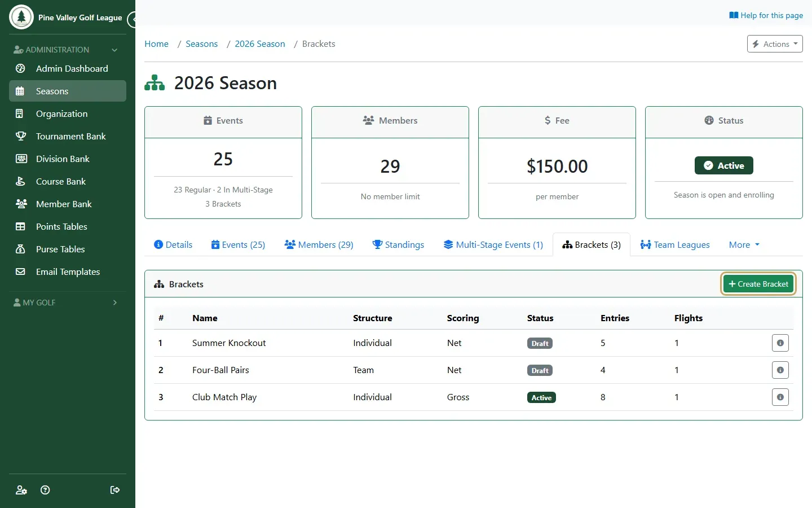The height and width of the screenshot is (508, 812).
Task: Collapse the sidebar with the arrow button
Action: (133, 20)
